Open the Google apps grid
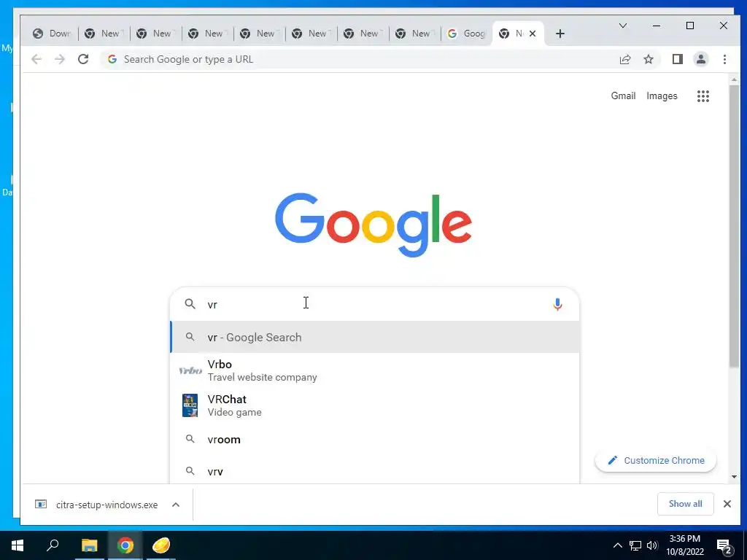747x560 pixels. pos(703,96)
